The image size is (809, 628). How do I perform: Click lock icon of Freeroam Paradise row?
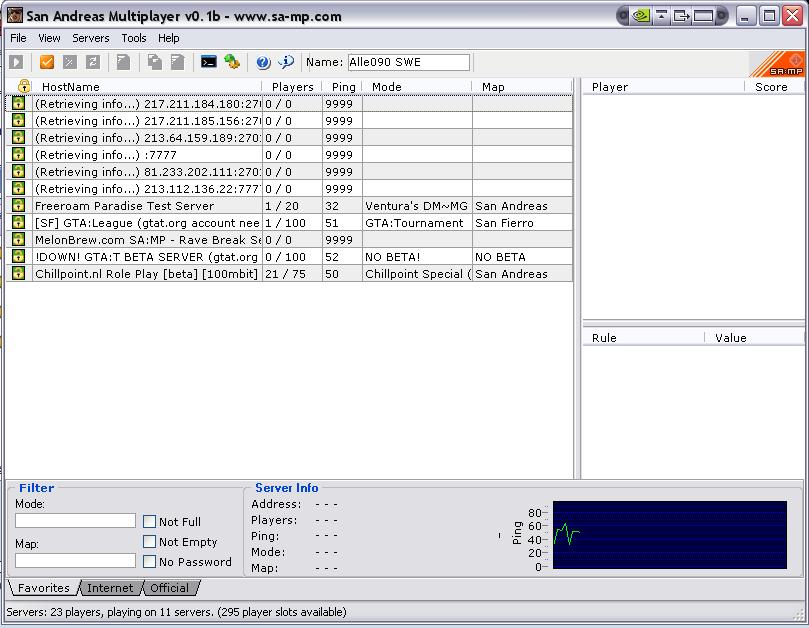pyautogui.click(x=19, y=205)
